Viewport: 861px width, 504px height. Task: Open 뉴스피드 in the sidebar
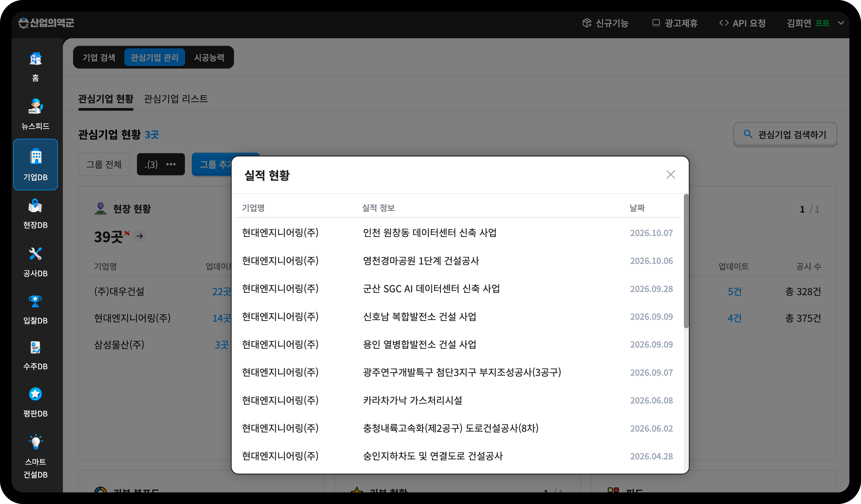[36, 114]
